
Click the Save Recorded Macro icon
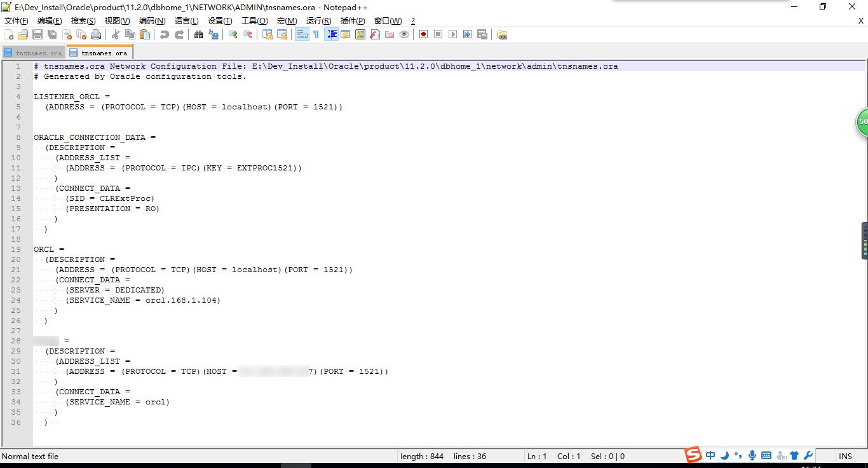pos(482,34)
